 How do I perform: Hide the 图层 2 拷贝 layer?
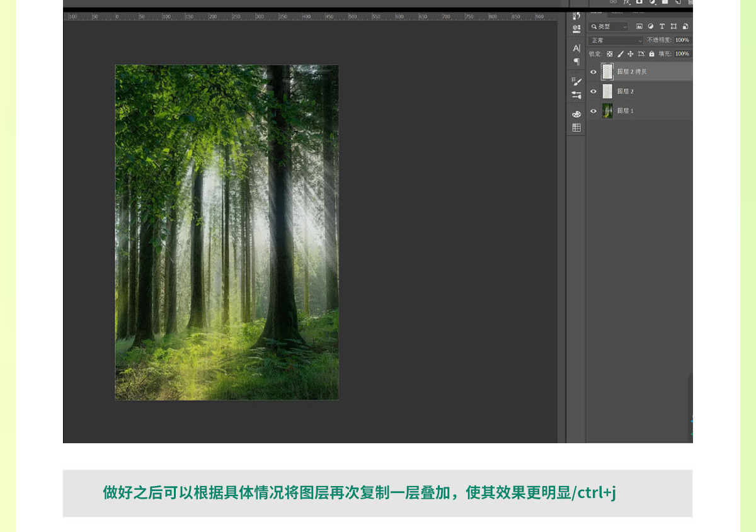point(593,72)
